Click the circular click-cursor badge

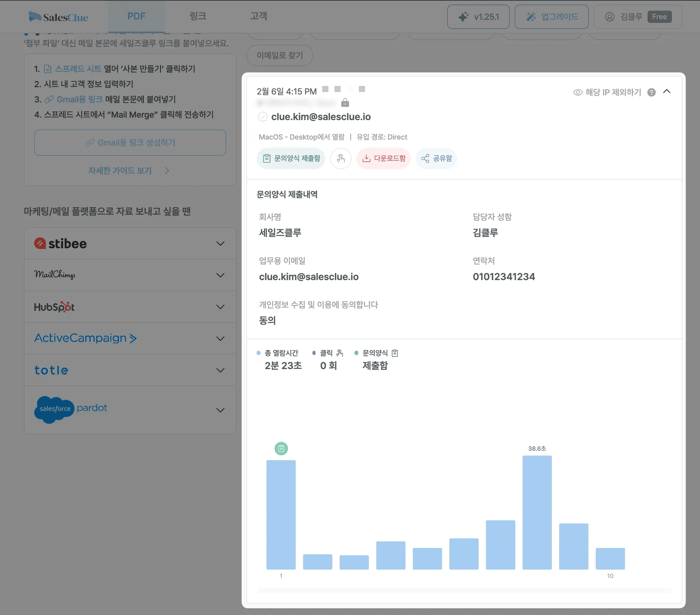point(341,158)
